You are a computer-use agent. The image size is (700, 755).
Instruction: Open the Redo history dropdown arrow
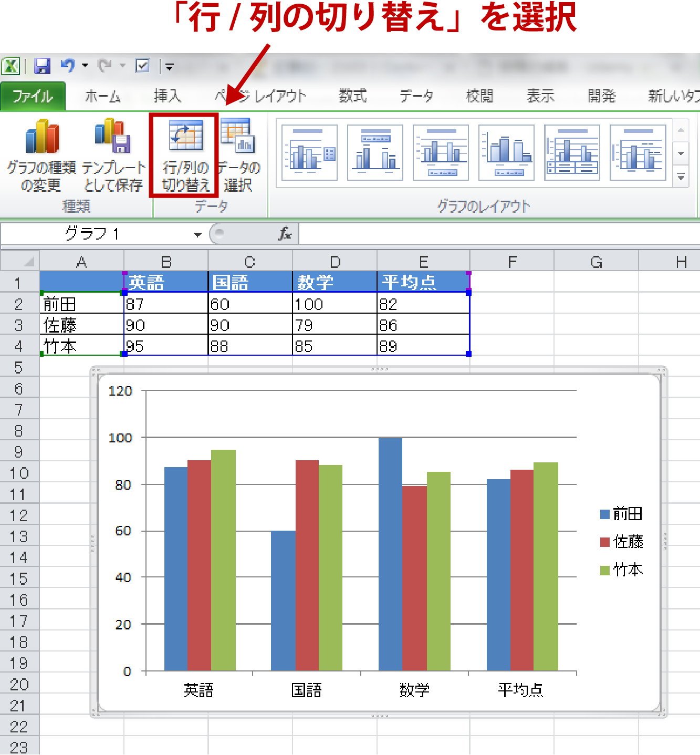(122, 66)
